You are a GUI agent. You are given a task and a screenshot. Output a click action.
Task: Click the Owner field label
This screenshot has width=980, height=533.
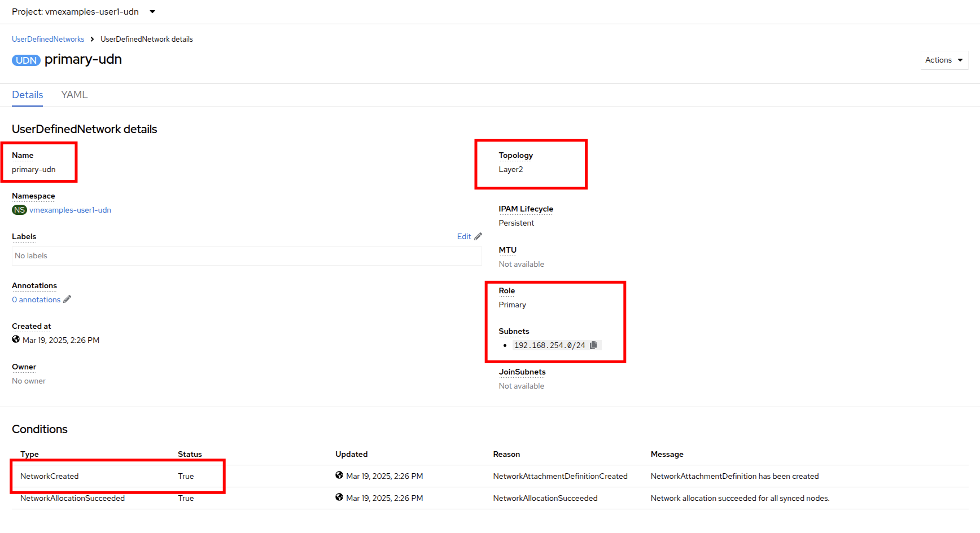[x=24, y=367]
